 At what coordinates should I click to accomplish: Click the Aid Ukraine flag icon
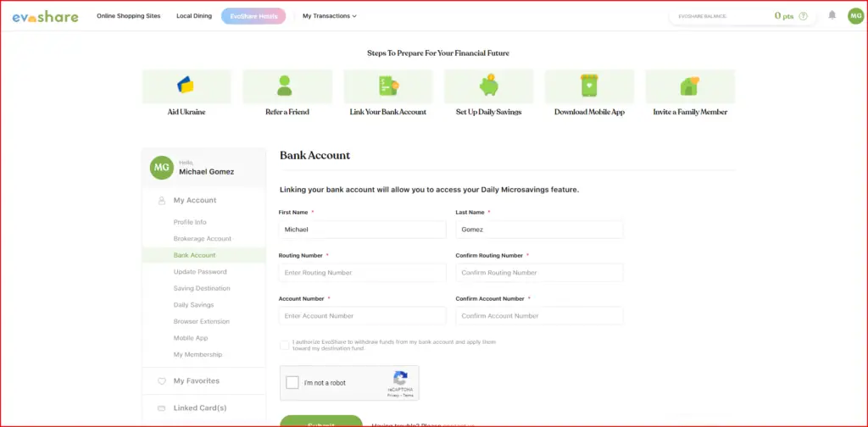[x=186, y=86]
